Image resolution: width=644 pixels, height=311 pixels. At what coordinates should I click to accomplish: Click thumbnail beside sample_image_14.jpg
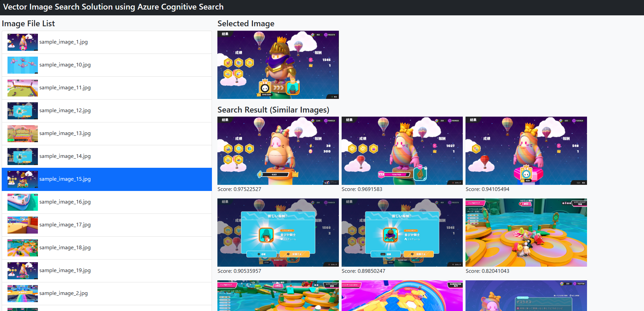23,157
